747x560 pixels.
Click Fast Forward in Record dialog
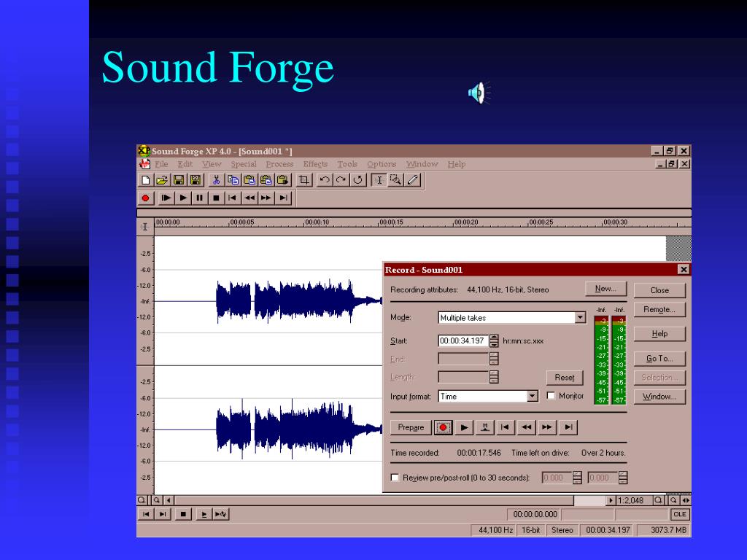click(547, 427)
